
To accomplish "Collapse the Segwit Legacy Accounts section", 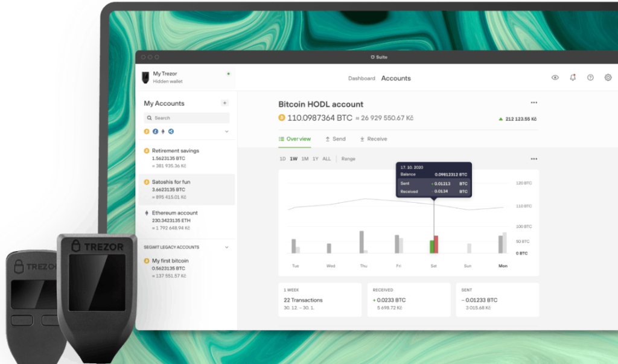I will [x=227, y=247].
